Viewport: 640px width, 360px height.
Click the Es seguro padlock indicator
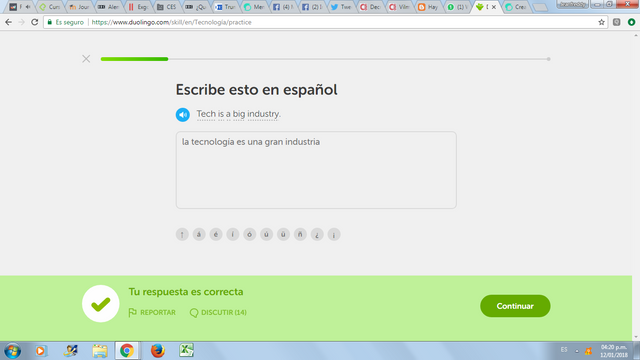click(66, 22)
